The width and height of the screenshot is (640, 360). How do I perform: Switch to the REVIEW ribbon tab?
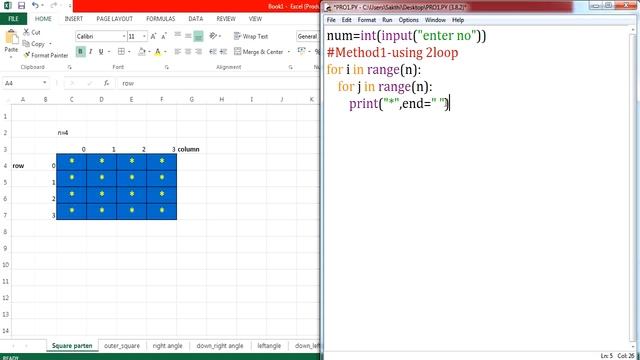tap(226, 19)
